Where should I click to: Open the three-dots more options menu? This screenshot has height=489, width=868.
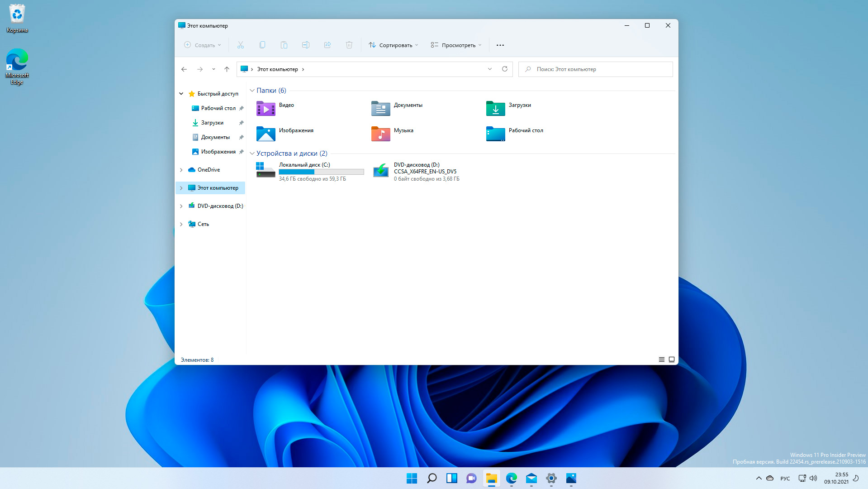[x=500, y=45]
